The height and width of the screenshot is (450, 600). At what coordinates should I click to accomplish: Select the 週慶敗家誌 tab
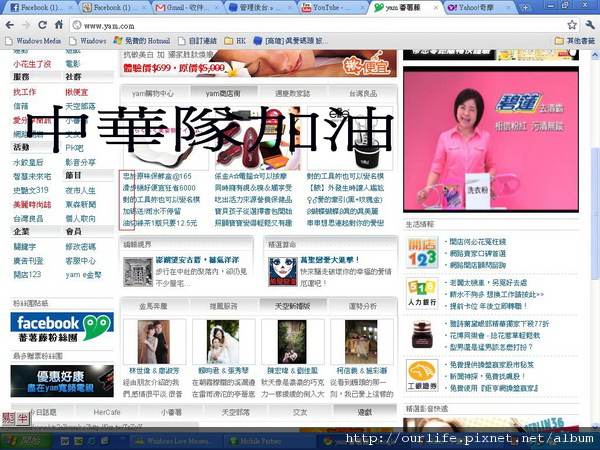[x=292, y=93]
